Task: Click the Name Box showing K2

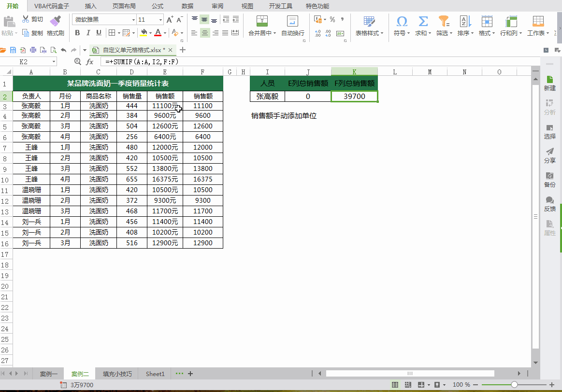Action: point(28,62)
